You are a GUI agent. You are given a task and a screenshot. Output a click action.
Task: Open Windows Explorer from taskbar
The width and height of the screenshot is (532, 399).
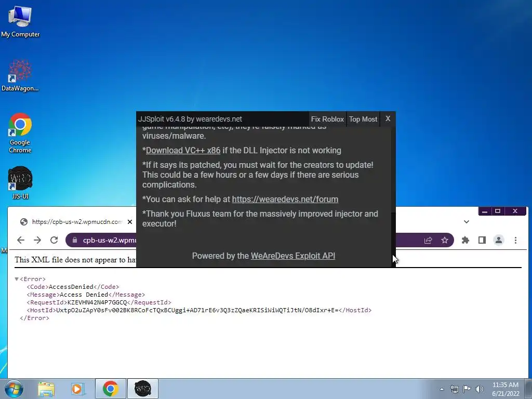coord(46,389)
